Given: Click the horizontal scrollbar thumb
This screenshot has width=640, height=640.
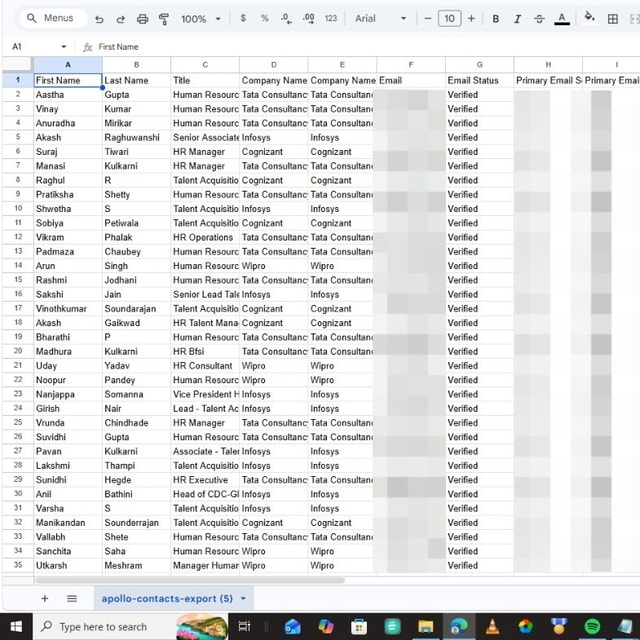Looking at the screenshot, I should [x=190, y=580].
